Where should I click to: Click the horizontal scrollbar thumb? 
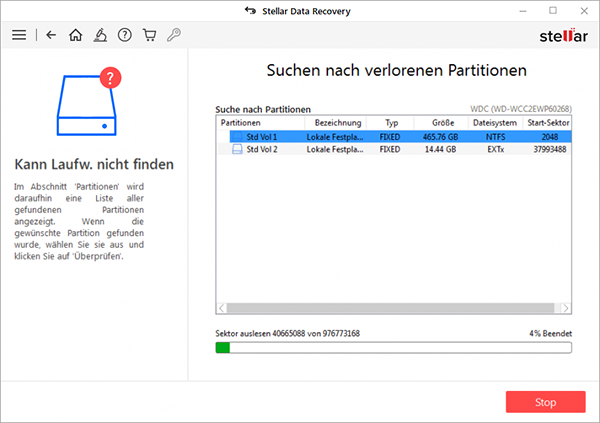tap(390, 308)
